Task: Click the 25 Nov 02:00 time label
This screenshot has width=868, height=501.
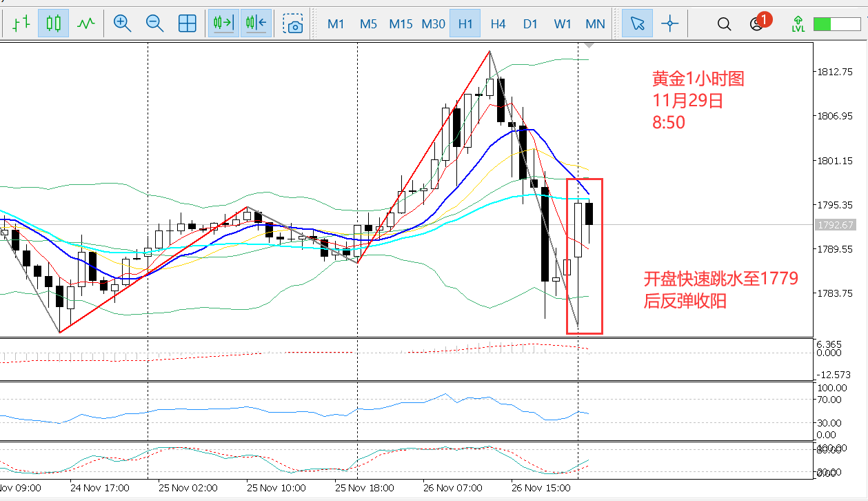Action: pyautogui.click(x=188, y=488)
